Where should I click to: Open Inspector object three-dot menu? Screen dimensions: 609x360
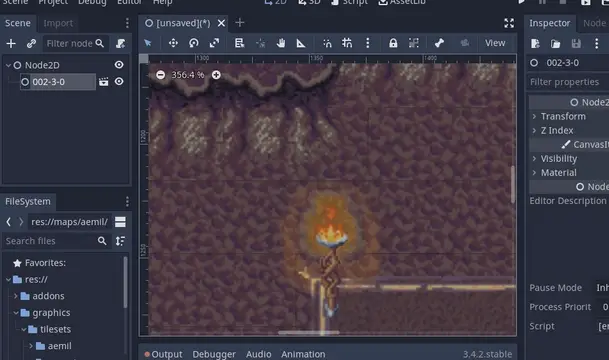597,43
